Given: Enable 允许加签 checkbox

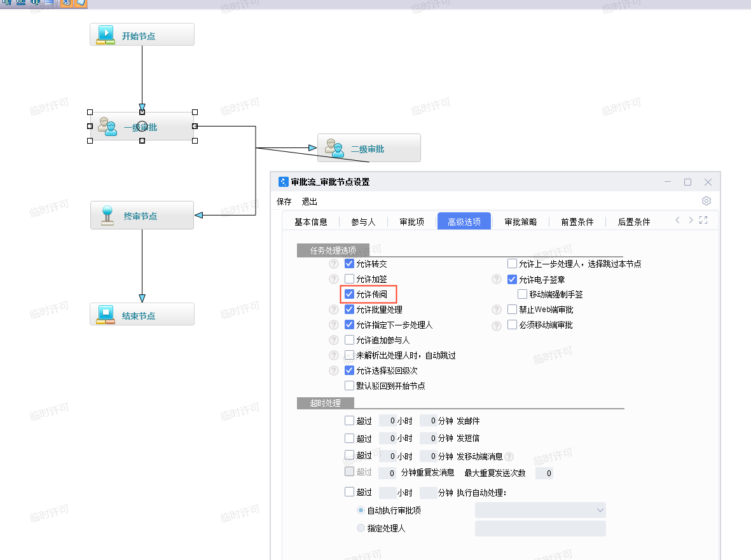Looking at the screenshot, I should 349,278.
